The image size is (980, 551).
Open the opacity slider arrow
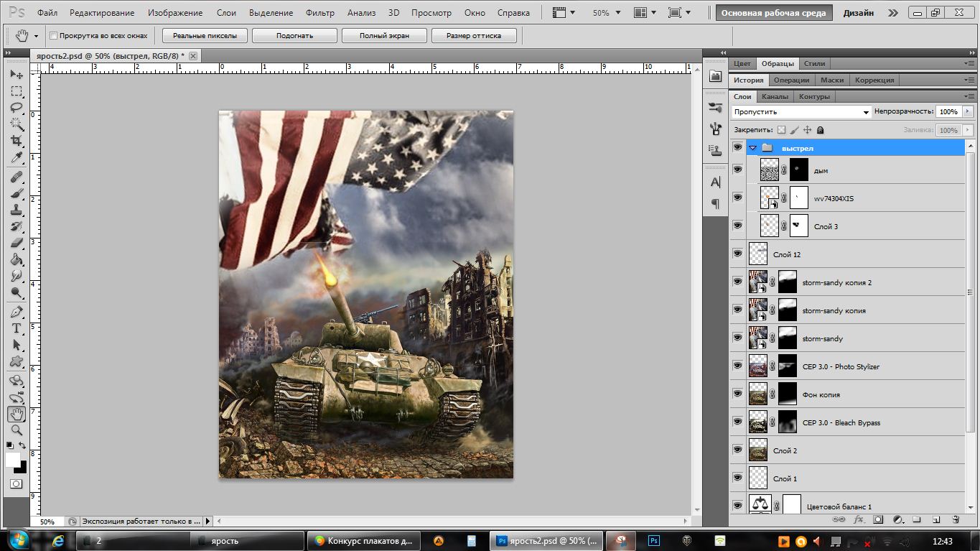click(968, 112)
